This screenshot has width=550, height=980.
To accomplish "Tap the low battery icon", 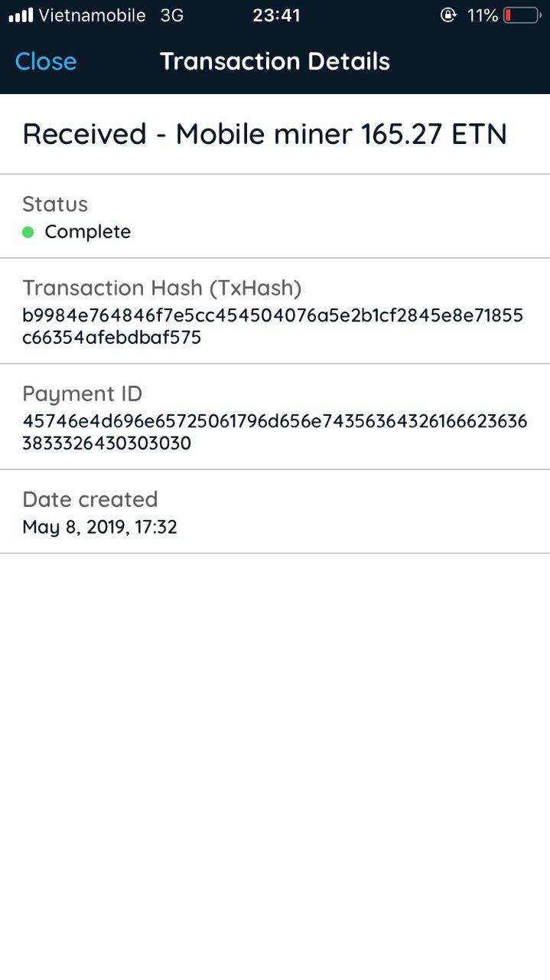I will 522,15.
